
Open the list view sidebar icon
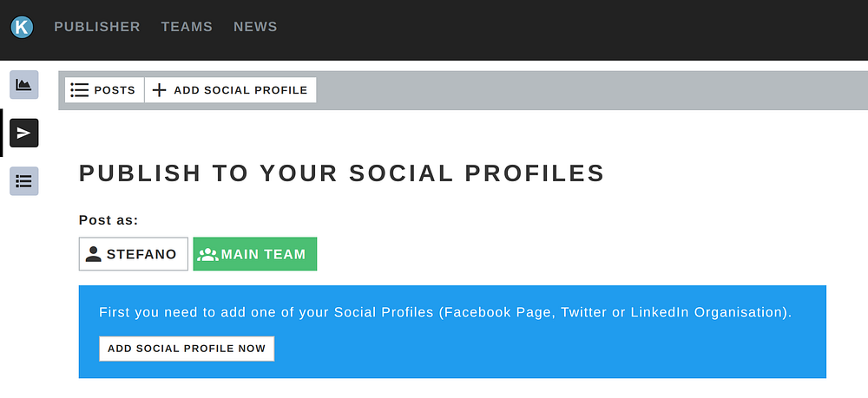tap(24, 181)
